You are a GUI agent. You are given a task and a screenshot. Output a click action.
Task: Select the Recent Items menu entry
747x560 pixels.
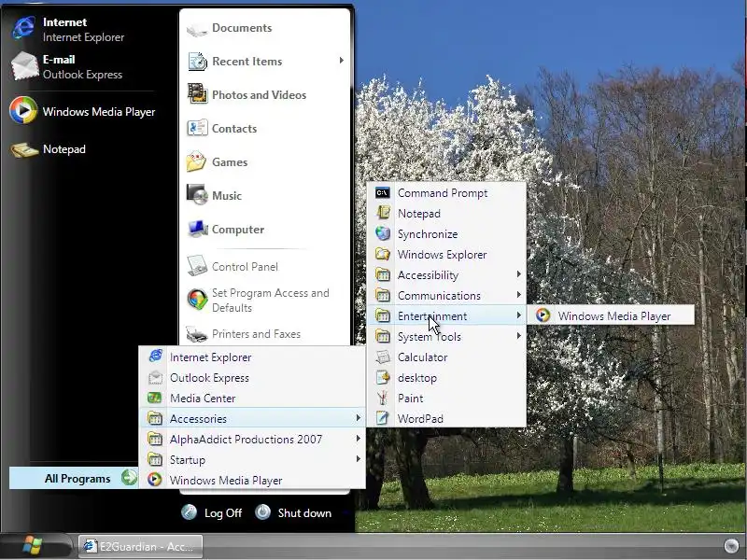[x=265, y=61]
